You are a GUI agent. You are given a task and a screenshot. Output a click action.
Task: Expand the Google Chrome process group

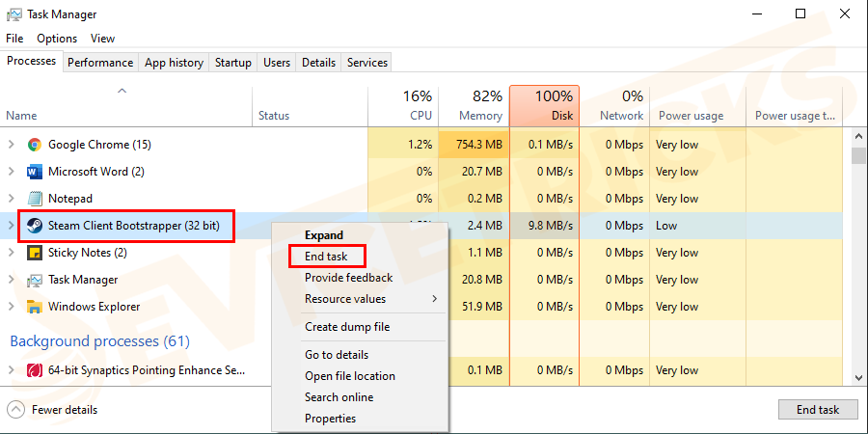coord(11,145)
